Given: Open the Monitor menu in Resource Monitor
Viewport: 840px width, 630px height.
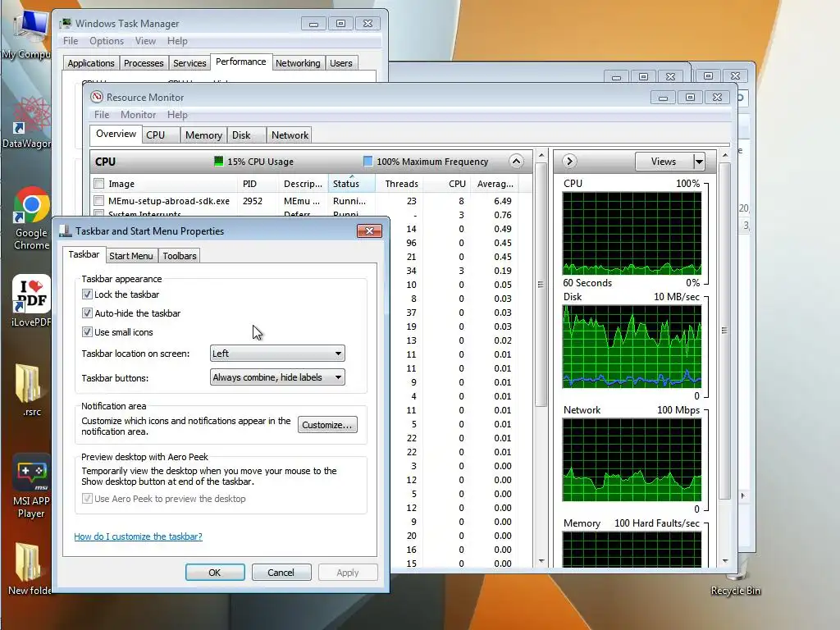Looking at the screenshot, I should coord(138,115).
